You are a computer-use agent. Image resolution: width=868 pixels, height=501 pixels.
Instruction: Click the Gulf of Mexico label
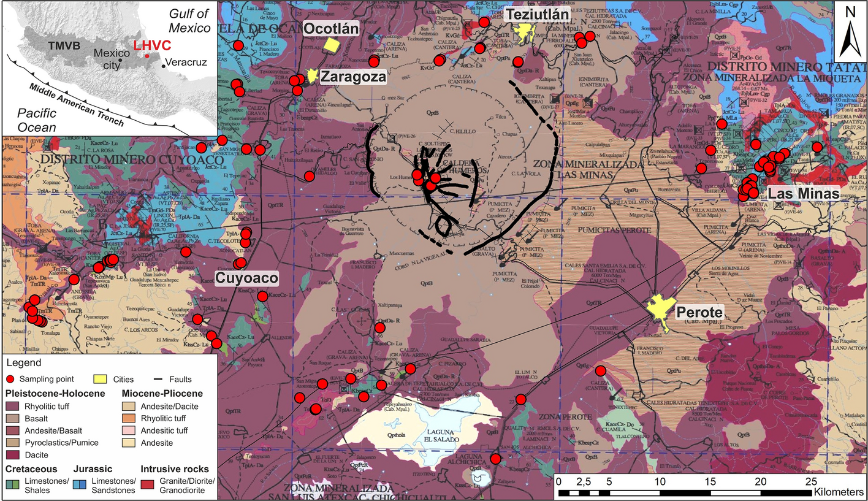coord(189,21)
